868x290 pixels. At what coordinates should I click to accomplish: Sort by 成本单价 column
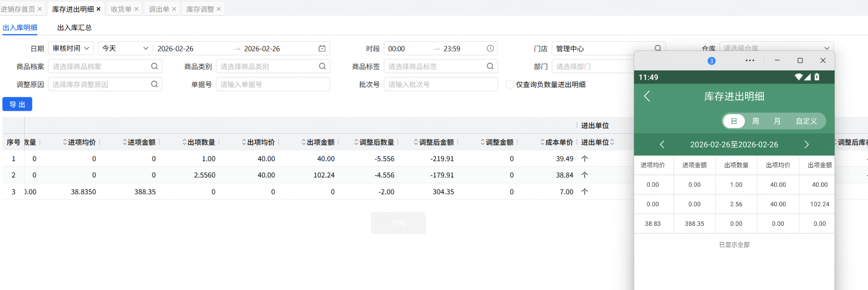543,142
